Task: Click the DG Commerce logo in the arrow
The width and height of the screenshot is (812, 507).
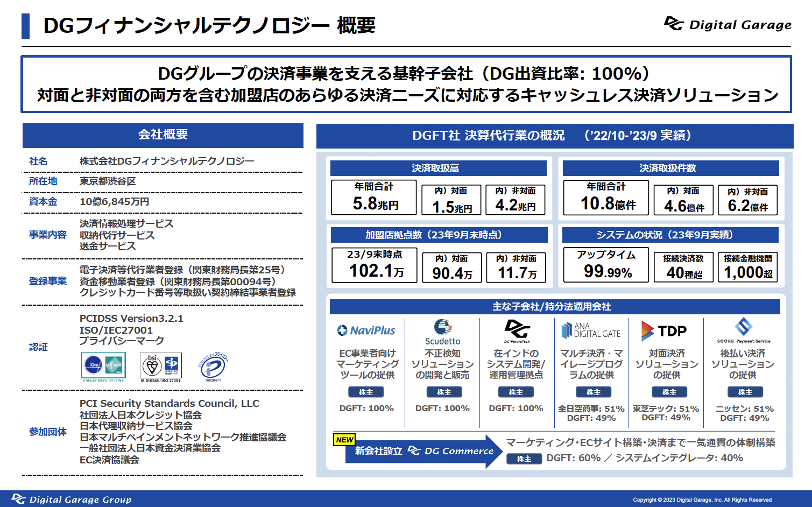Action: click(450, 451)
